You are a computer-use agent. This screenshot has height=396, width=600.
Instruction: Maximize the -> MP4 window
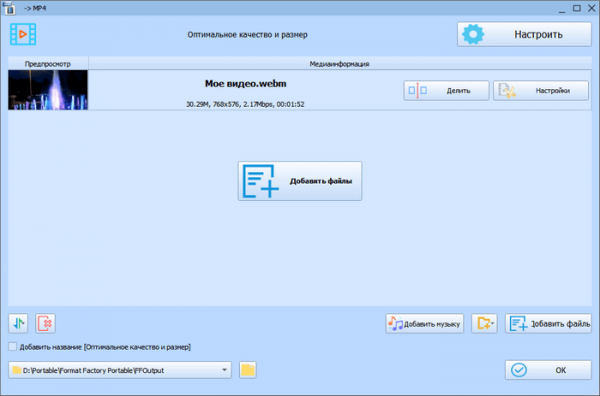click(x=577, y=8)
